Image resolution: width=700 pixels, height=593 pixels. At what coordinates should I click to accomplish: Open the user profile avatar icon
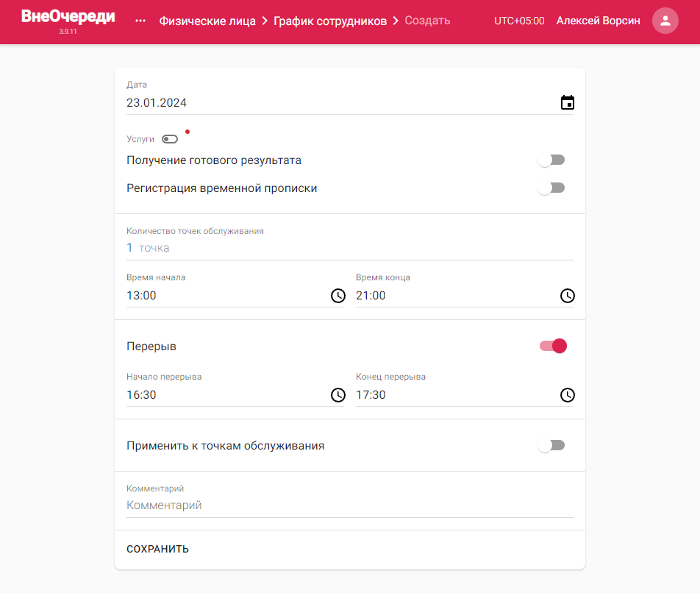point(665,21)
